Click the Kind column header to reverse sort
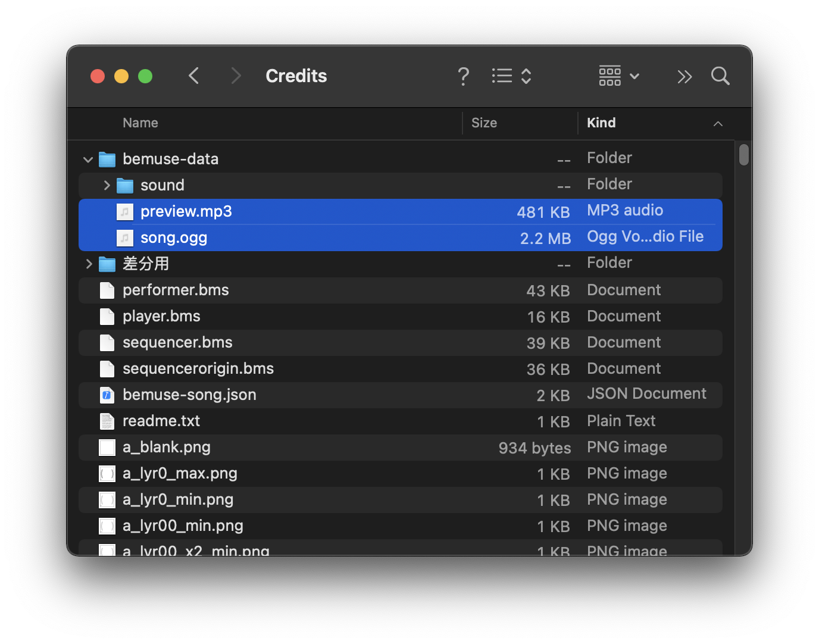The height and width of the screenshot is (644, 819). [x=601, y=123]
